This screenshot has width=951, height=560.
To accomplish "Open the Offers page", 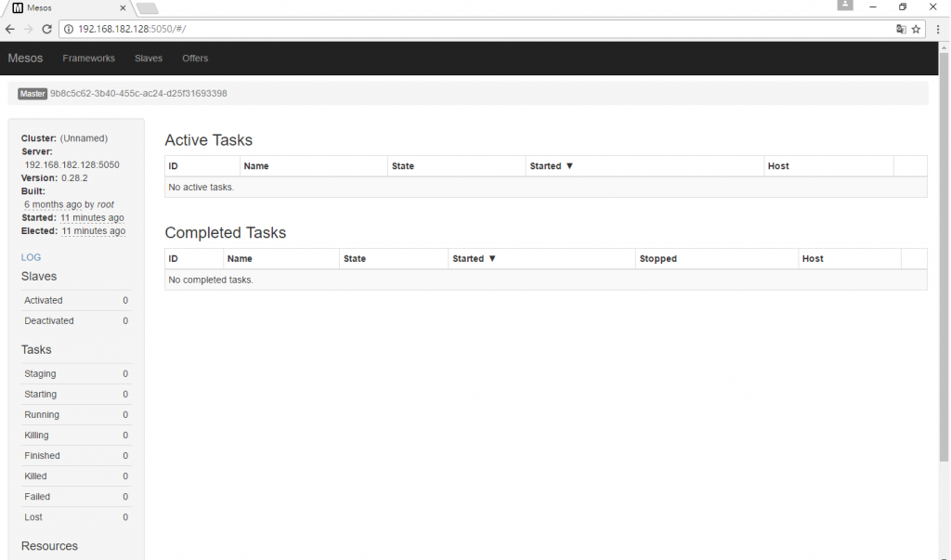I will (195, 59).
